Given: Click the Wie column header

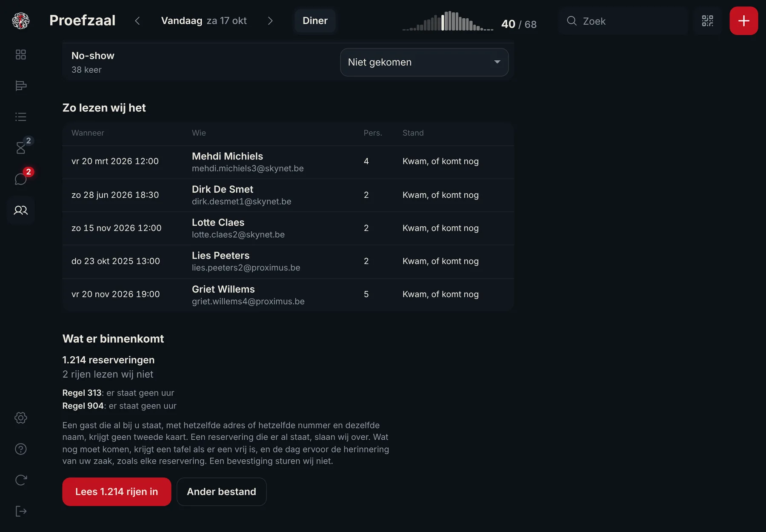Looking at the screenshot, I should point(199,133).
